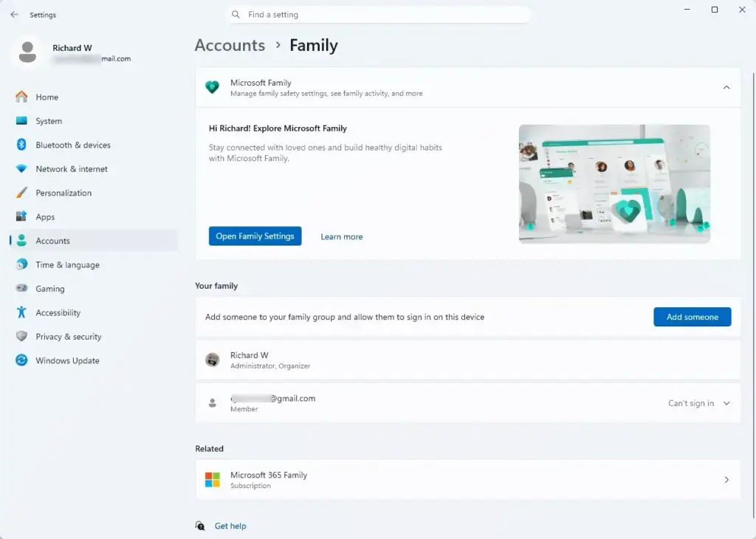Click the search magnifier icon
The height and width of the screenshot is (539, 756).
236,15
